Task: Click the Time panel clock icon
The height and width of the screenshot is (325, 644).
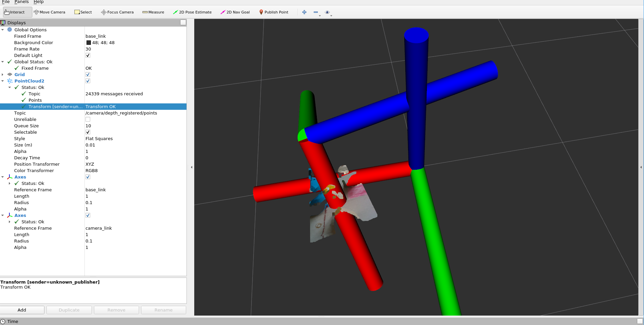Action: click(3, 321)
